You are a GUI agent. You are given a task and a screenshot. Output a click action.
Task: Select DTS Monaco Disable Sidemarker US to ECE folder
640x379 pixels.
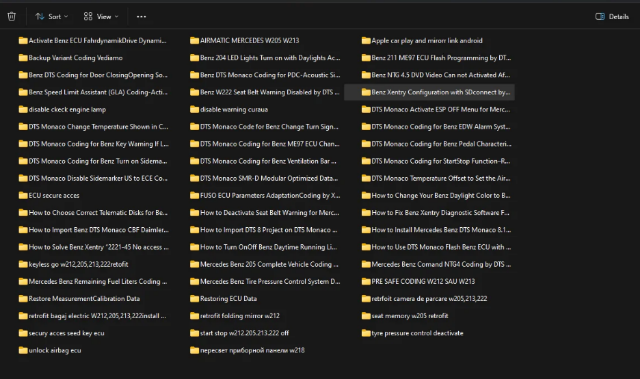(98, 178)
